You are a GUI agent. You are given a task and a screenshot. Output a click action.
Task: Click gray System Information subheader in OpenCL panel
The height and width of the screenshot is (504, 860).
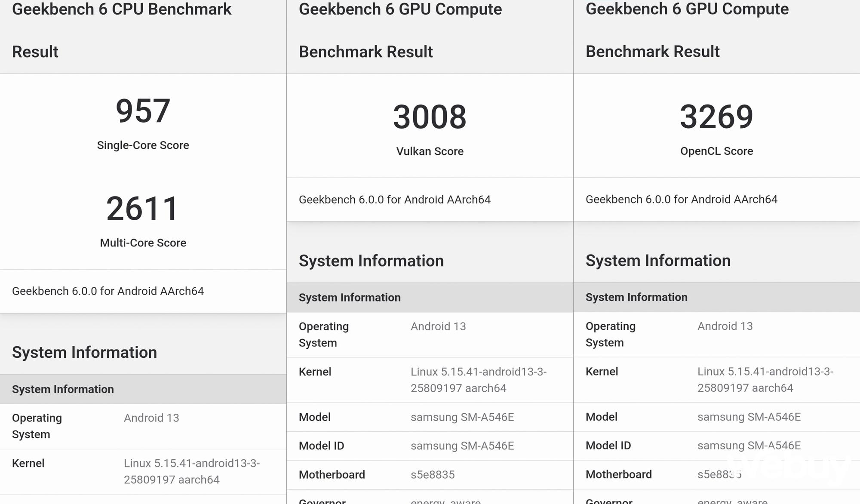(636, 297)
